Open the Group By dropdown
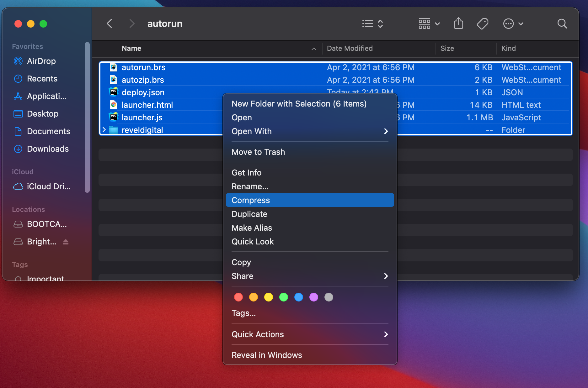Image resolution: width=588 pixels, height=388 pixels. 429,24
